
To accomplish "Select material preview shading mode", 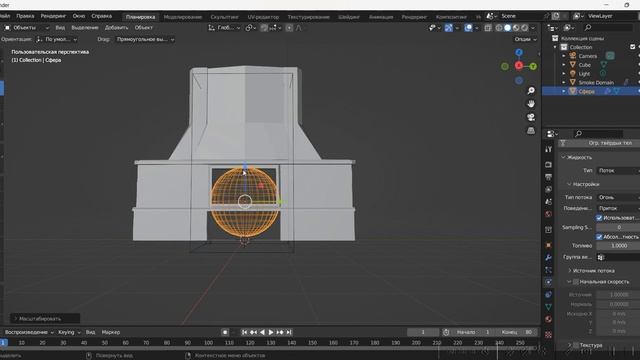I will tap(516, 28).
